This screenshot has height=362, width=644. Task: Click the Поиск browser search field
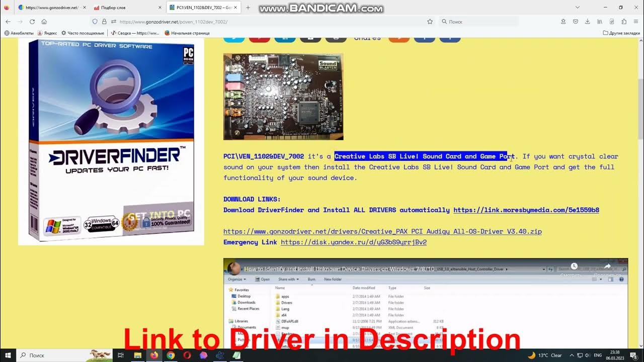[x=478, y=22]
